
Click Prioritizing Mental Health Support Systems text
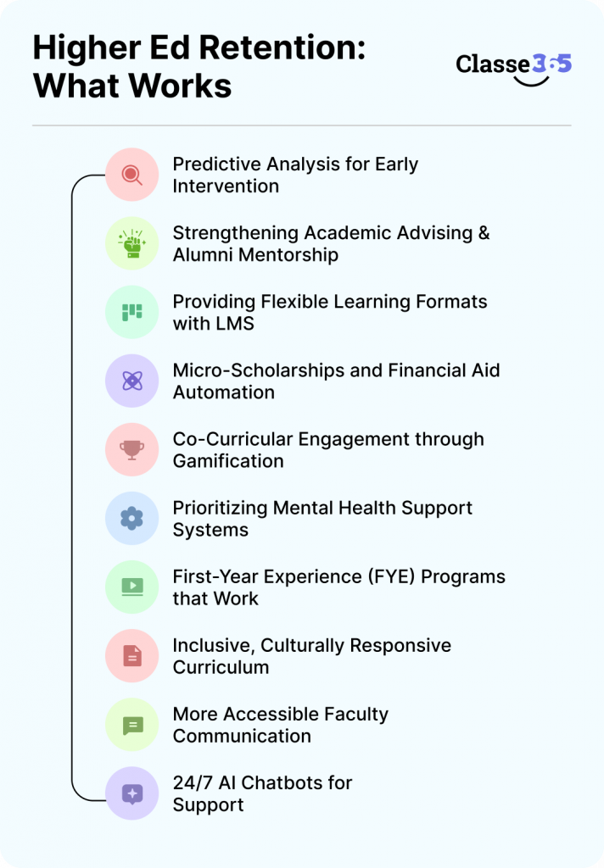point(322,519)
